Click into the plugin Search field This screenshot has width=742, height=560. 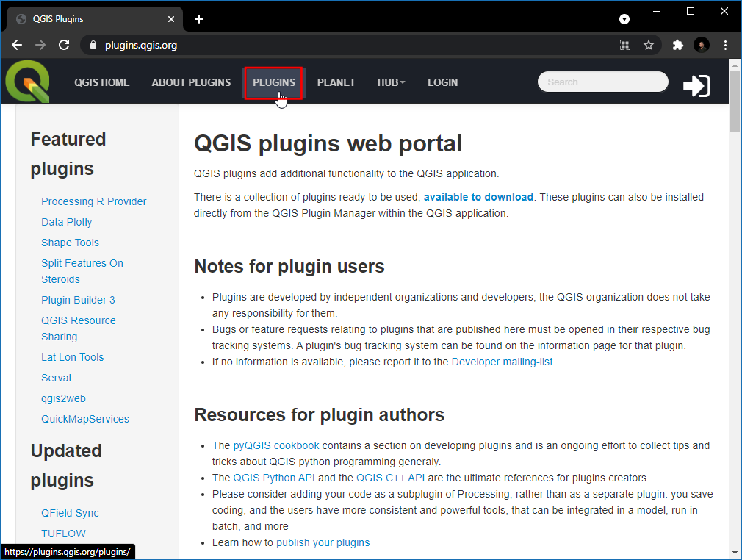pos(602,82)
